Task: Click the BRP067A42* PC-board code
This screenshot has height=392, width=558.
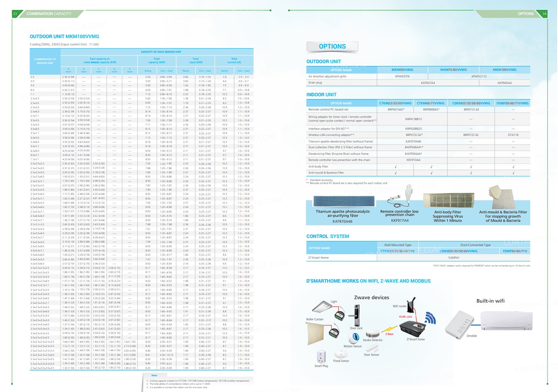Action: point(396,110)
